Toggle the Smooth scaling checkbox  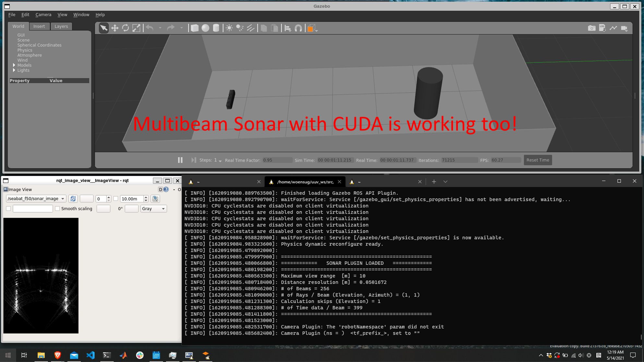click(57, 209)
